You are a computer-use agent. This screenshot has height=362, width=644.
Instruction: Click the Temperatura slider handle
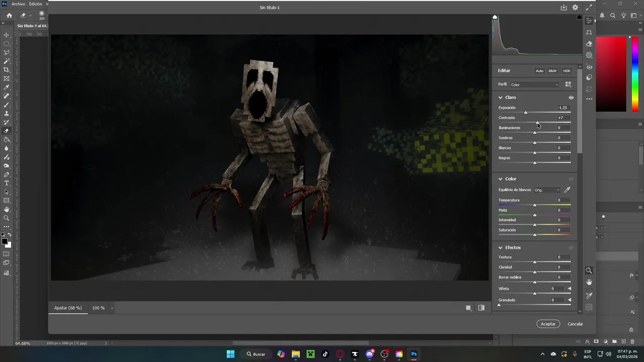(535, 205)
